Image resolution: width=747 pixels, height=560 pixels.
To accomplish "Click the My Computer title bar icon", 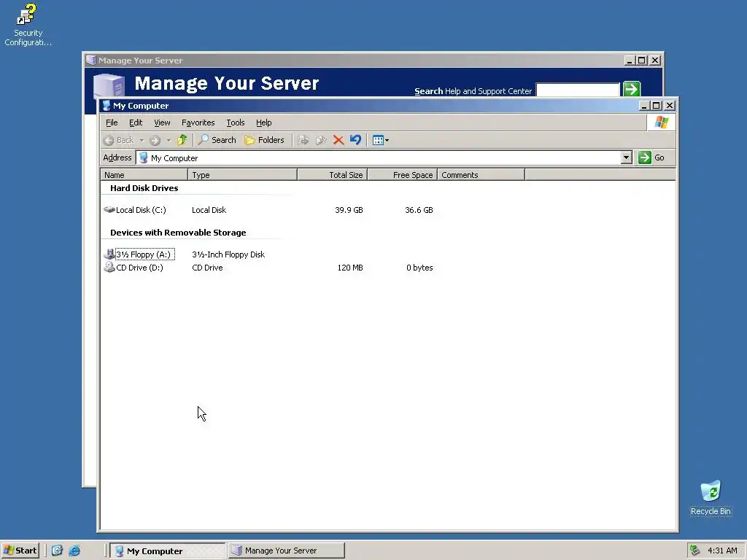I will tap(107, 106).
